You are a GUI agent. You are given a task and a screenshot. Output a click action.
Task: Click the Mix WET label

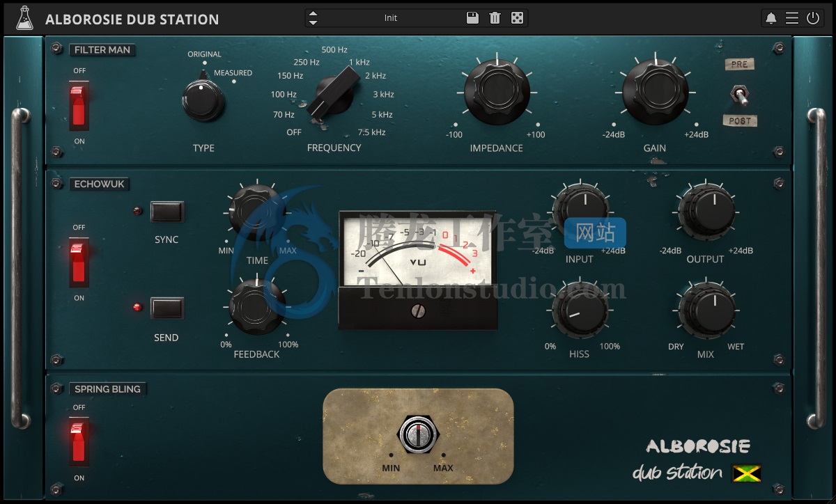pyautogui.click(x=736, y=347)
